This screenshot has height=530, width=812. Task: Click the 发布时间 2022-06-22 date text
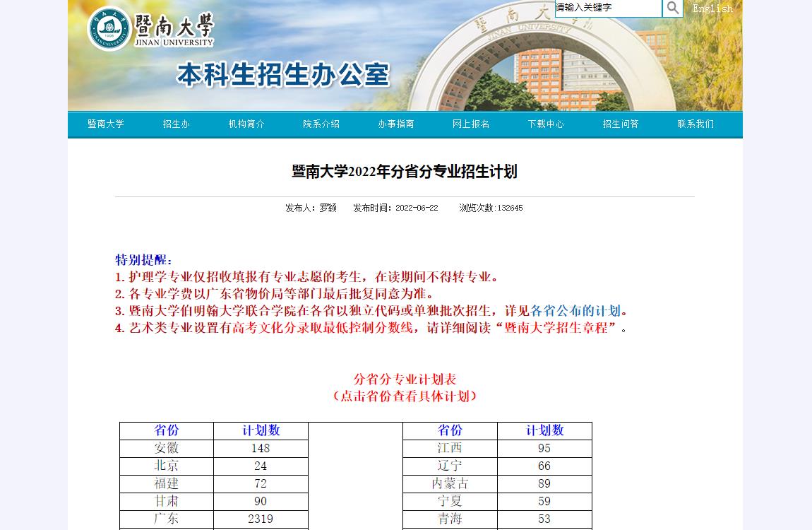click(395, 208)
